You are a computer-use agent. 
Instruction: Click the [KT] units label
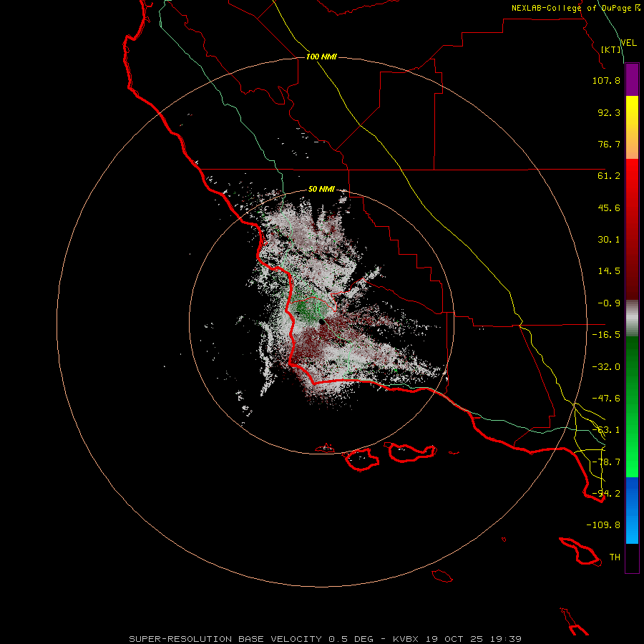[611, 49]
